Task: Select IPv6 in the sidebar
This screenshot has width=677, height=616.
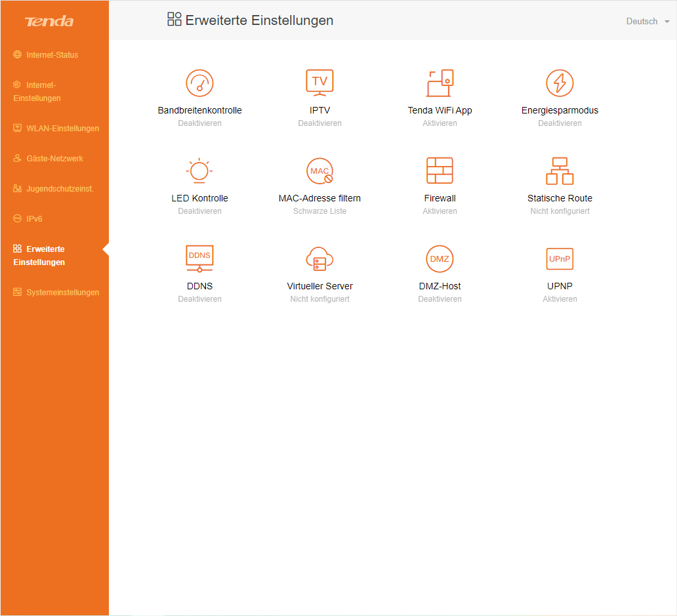Action: (x=34, y=219)
